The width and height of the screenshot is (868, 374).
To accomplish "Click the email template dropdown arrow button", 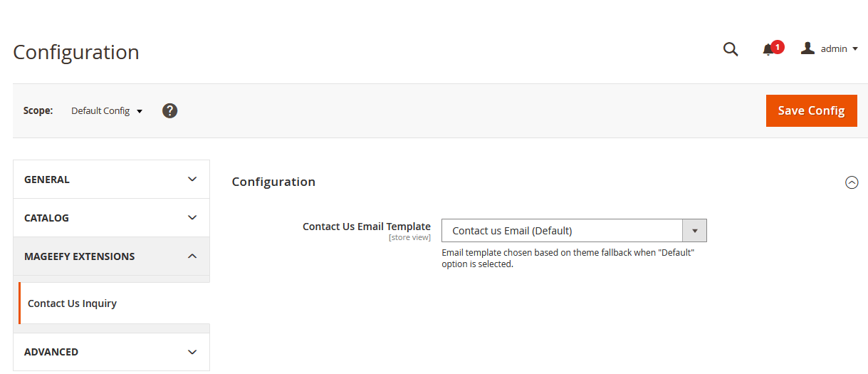I will pyautogui.click(x=694, y=231).
